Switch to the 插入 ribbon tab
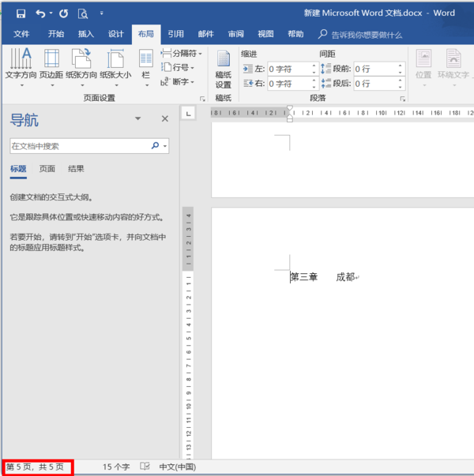Viewport: 474px width, 476px height. point(85,34)
